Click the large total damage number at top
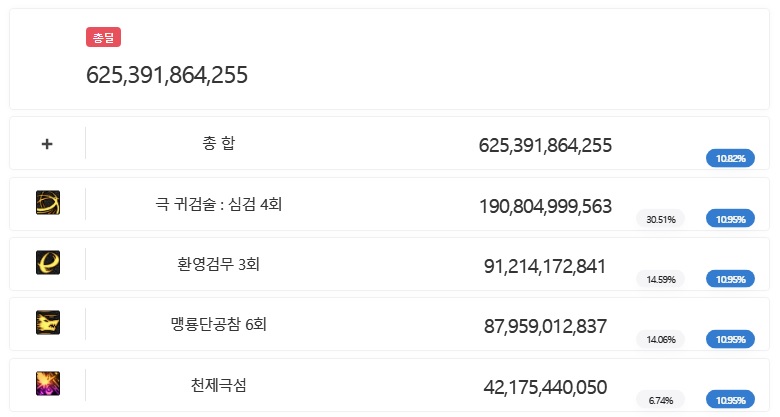 click(167, 74)
